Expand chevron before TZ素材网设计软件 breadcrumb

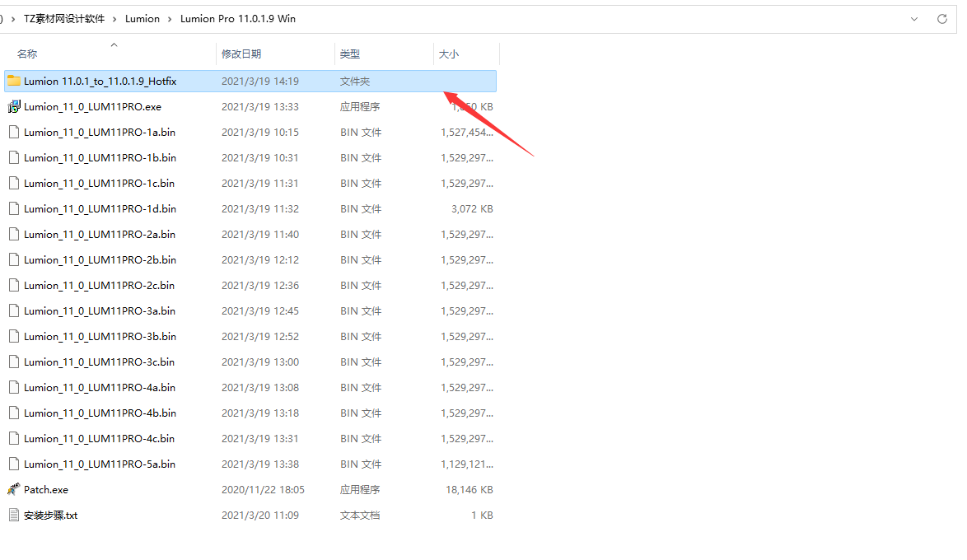(13, 19)
